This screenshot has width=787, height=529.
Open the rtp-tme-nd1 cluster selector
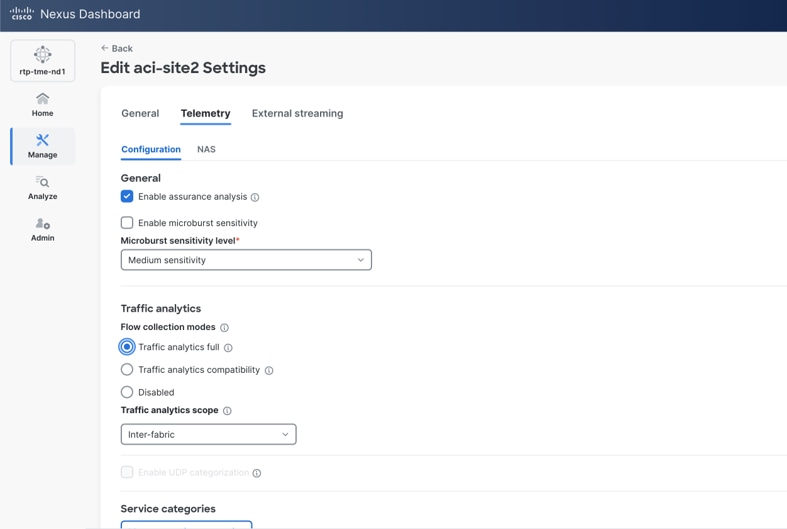43,61
